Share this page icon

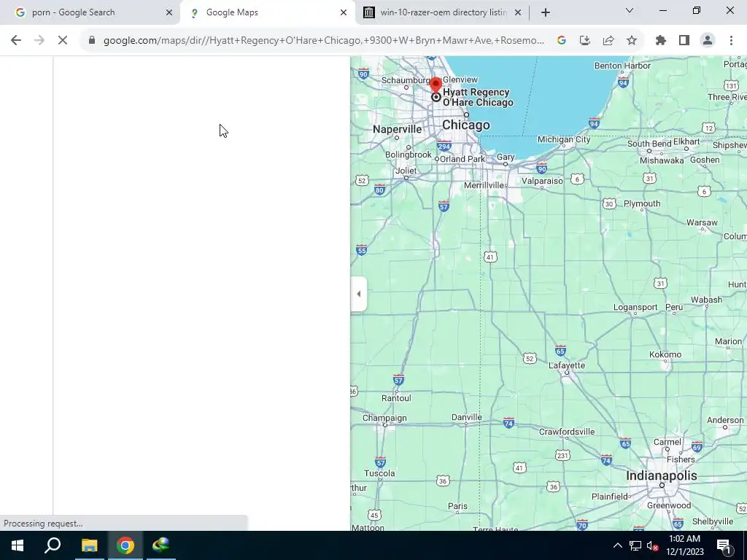click(608, 41)
